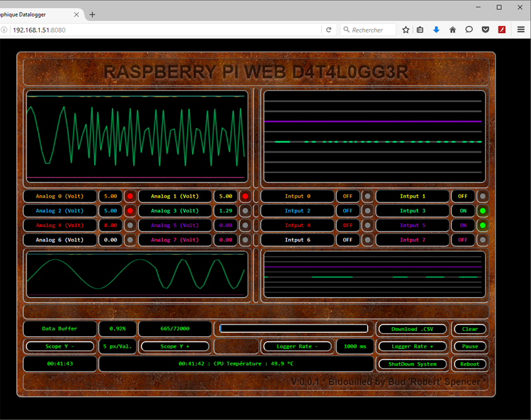Click the data buffer progress bar

click(x=293, y=328)
